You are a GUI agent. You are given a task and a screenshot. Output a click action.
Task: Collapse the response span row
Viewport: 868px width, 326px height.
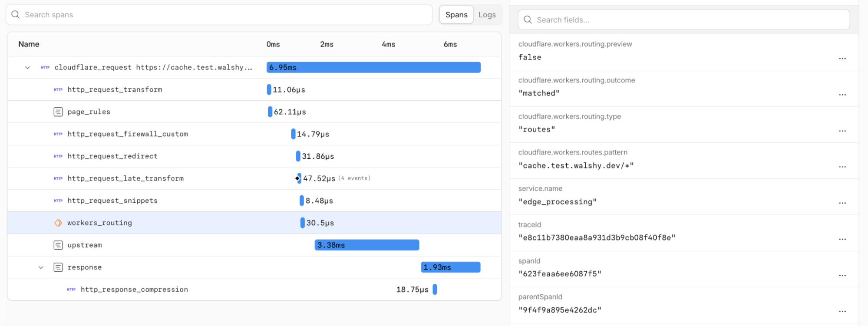click(x=41, y=267)
